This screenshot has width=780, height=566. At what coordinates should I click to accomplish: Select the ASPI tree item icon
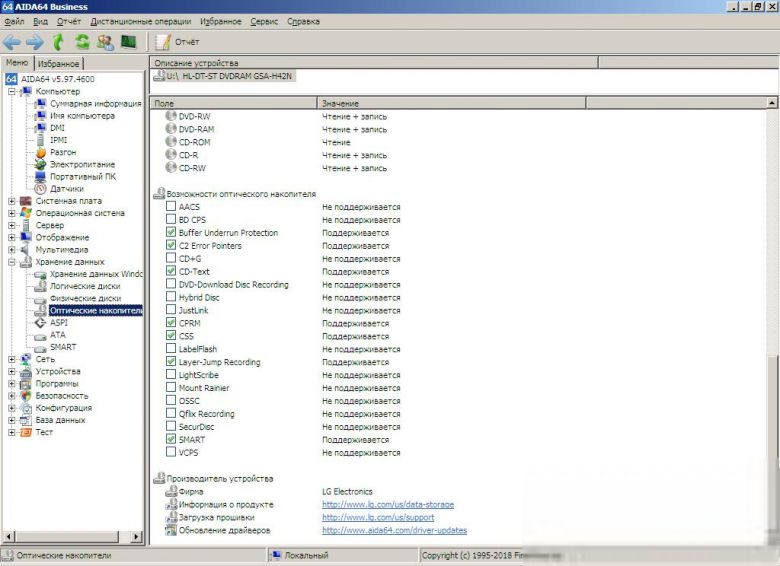pos(40,323)
